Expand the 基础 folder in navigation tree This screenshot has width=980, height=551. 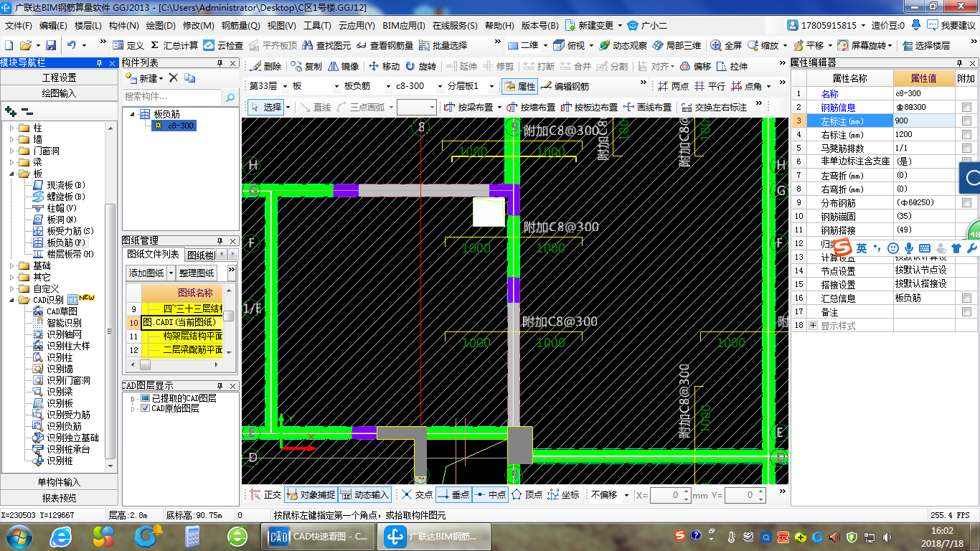coord(12,265)
